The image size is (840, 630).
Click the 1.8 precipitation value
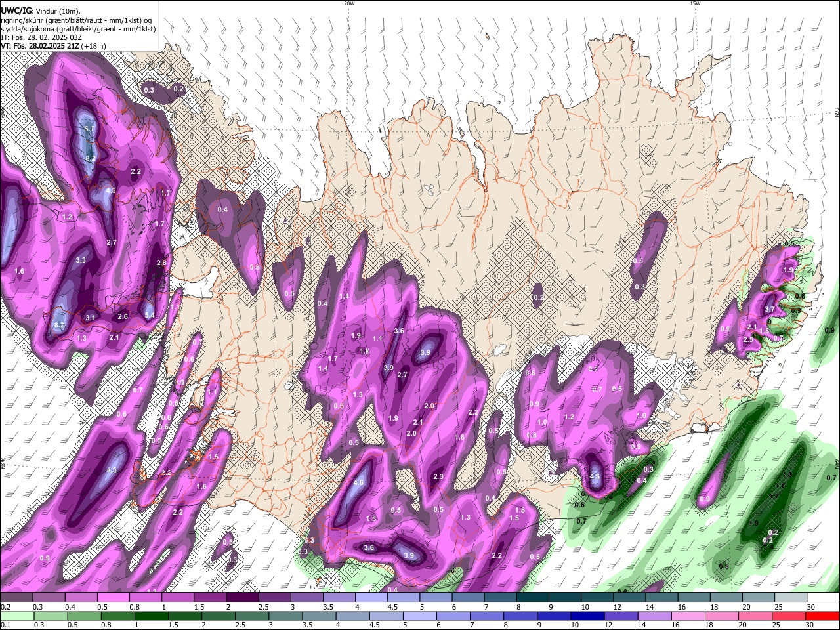(364, 351)
